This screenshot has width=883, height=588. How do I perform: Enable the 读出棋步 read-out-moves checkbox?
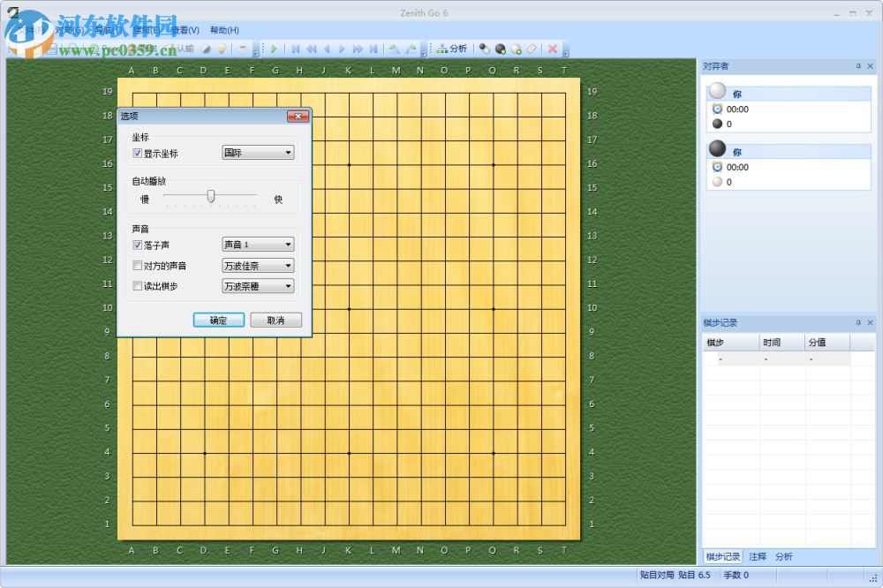pos(138,285)
